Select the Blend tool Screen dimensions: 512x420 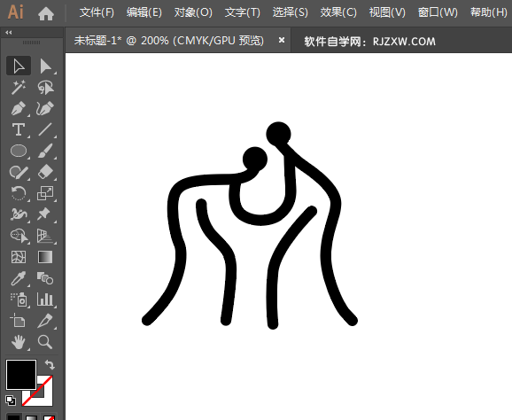point(45,278)
